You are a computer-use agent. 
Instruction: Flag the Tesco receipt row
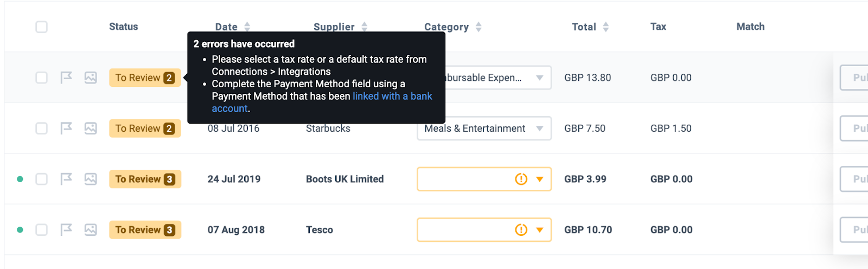[66, 230]
